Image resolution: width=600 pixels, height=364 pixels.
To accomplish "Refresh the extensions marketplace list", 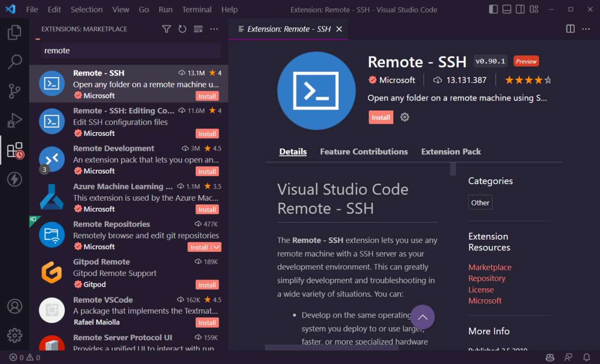I will click(182, 29).
